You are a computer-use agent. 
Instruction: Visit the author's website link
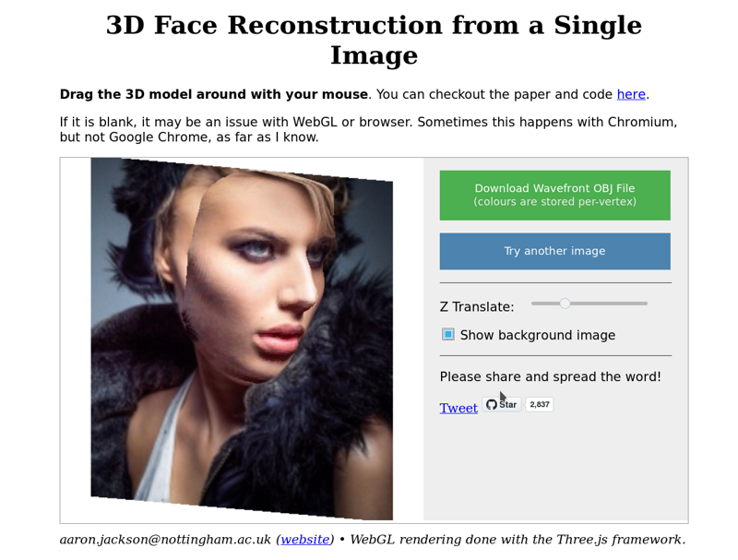click(x=305, y=540)
